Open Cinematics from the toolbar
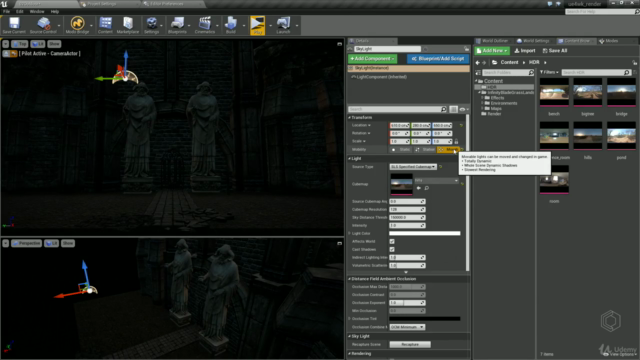Image resolution: width=640 pixels, height=360 pixels. click(204, 25)
